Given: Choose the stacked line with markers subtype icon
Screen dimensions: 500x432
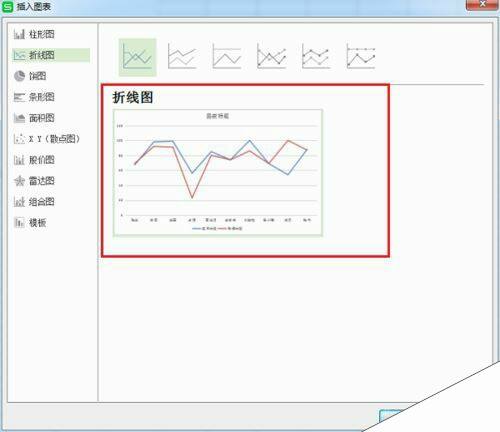Looking at the screenshot, I should pos(316,57).
